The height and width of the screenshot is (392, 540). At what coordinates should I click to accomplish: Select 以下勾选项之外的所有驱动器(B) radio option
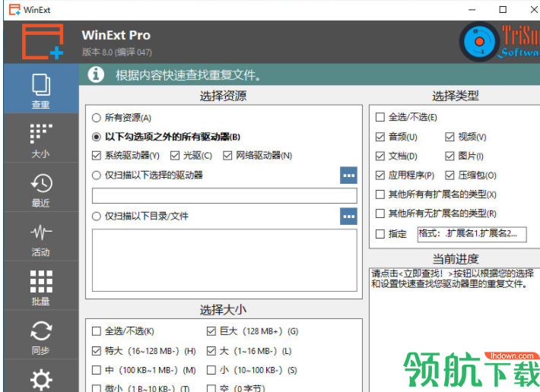point(97,137)
